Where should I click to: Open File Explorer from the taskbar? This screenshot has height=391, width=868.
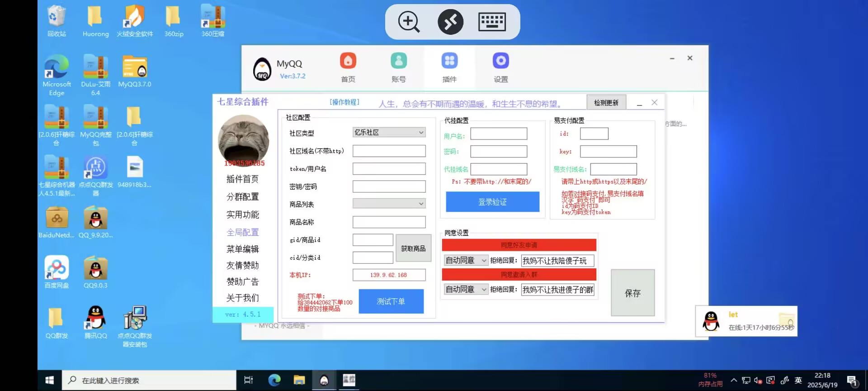pos(299,380)
